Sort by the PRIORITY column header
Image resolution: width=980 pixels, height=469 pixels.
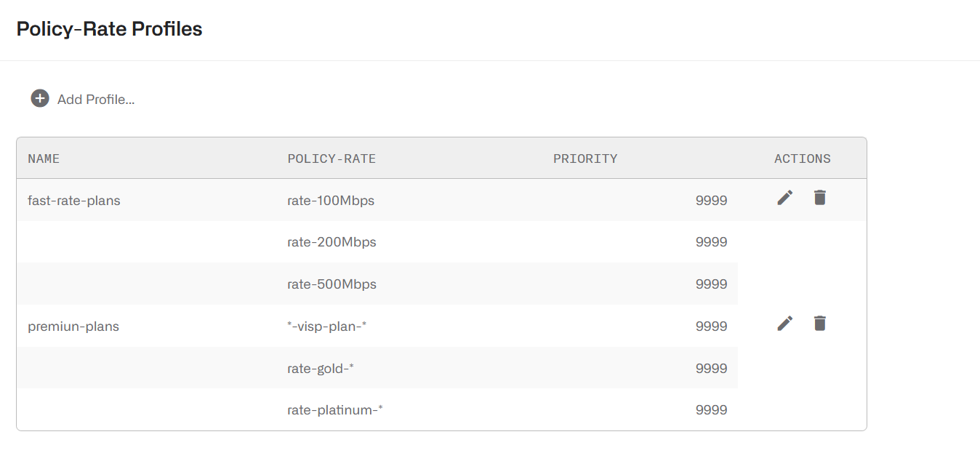coord(585,158)
